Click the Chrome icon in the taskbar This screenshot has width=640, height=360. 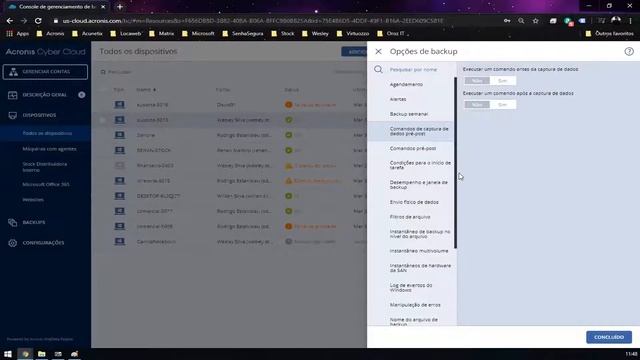(x=25, y=354)
